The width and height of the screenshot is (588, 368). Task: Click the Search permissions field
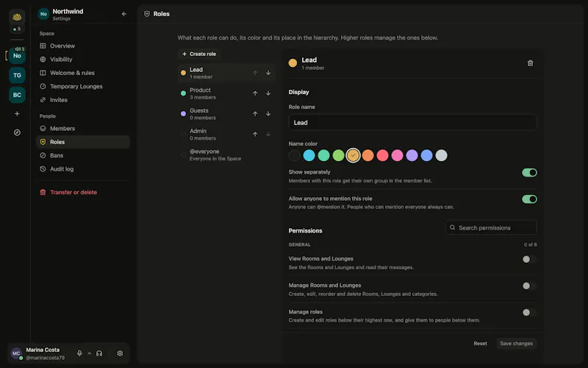click(x=491, y=227)
